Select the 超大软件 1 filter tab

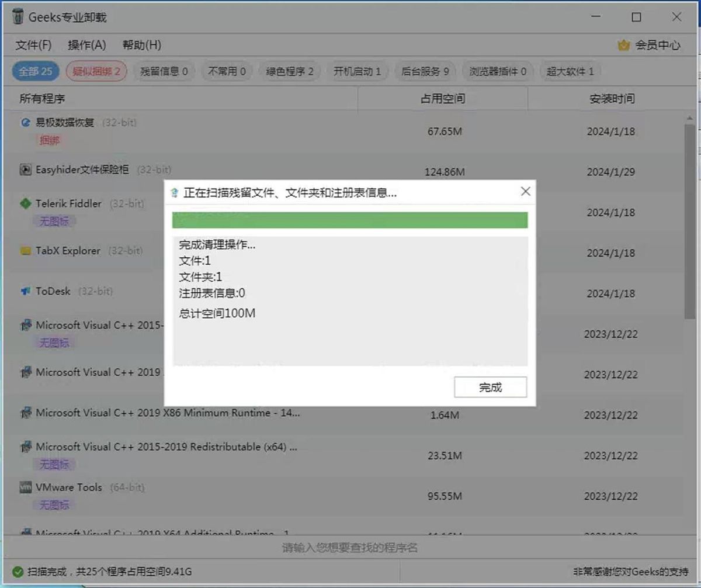click(x=570, y=71)
